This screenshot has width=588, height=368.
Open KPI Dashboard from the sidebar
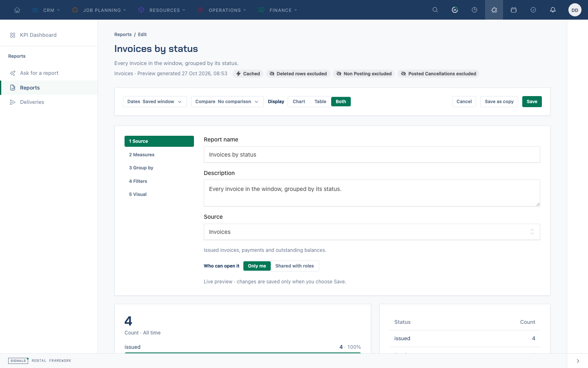coord(49,35)
